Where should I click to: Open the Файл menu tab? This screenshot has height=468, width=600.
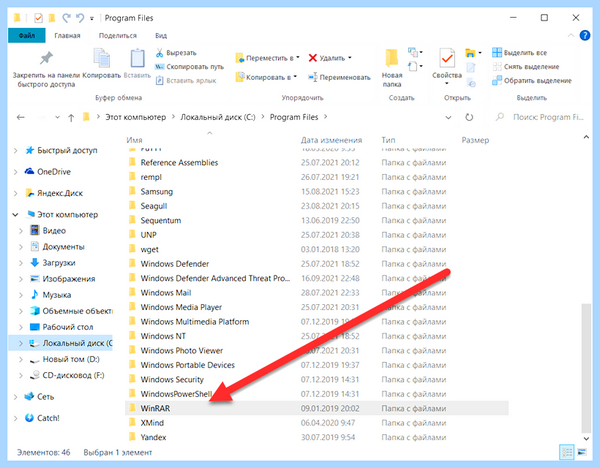27,36
